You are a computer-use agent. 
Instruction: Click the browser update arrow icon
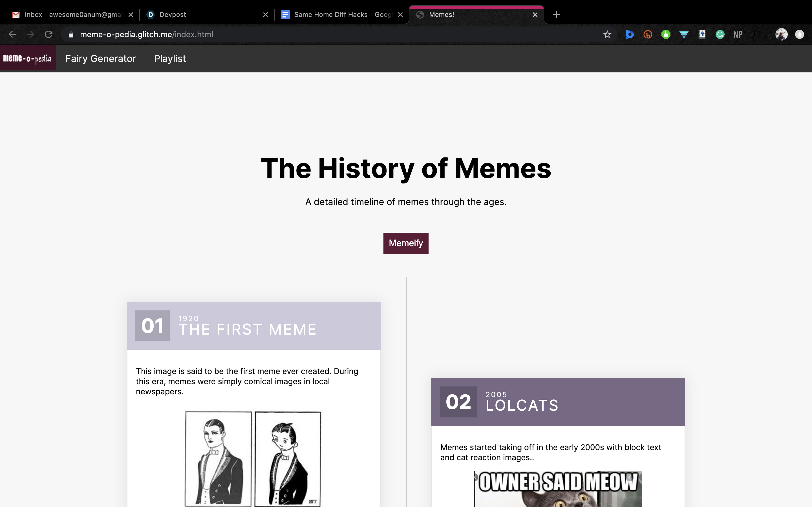click(x=800, y=35)
